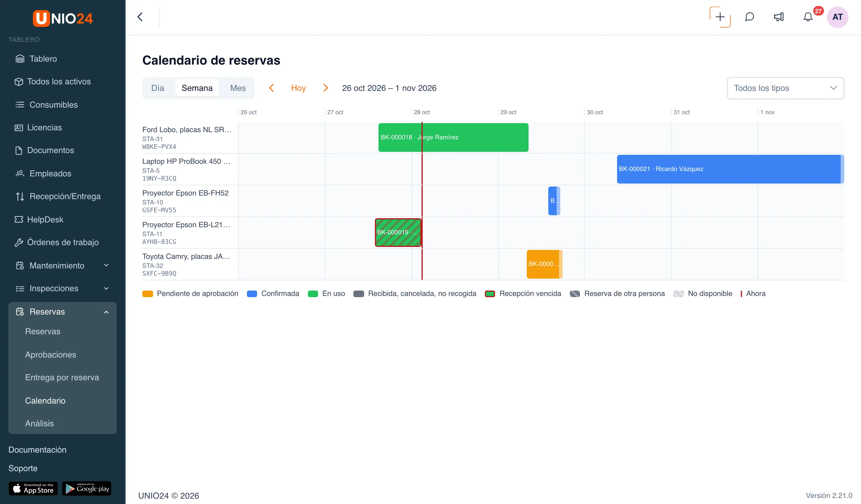Open the megaphone announcements icon
The image size is (861, 504).
pos(779,17)
